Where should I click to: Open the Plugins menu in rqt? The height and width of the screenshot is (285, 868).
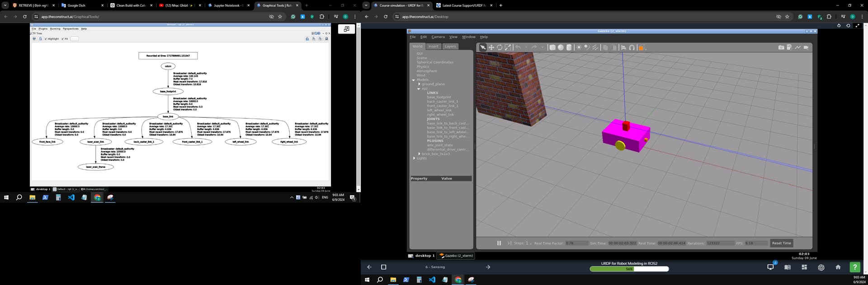coord(42,29)
